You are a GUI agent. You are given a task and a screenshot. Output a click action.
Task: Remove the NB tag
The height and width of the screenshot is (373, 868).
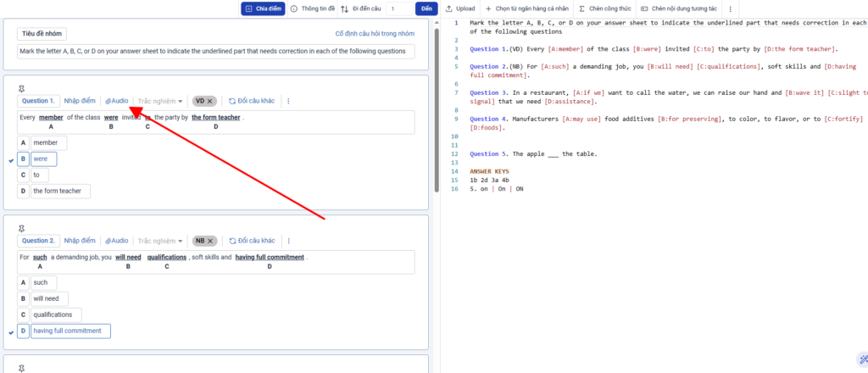click(210, 241)
